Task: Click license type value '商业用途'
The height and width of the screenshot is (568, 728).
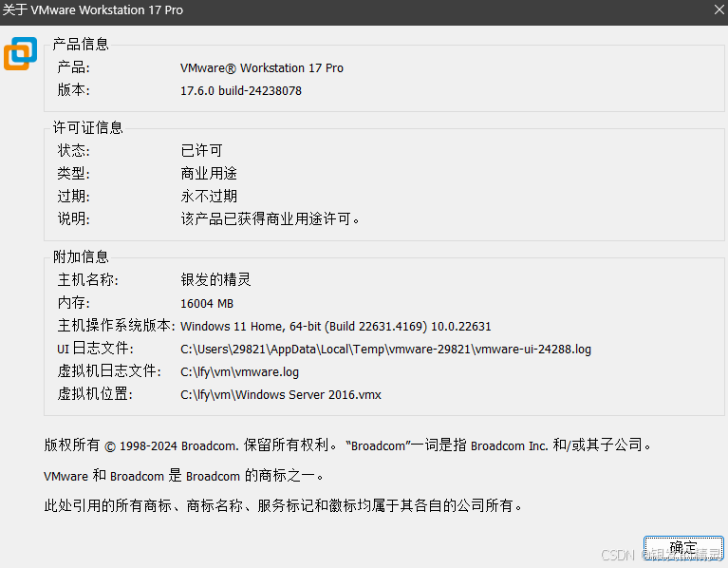Action: [209, 173]
